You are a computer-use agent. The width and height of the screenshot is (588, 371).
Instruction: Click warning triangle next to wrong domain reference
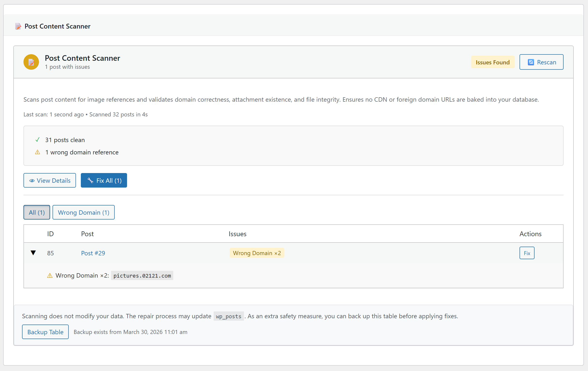[x=37, y=152]
